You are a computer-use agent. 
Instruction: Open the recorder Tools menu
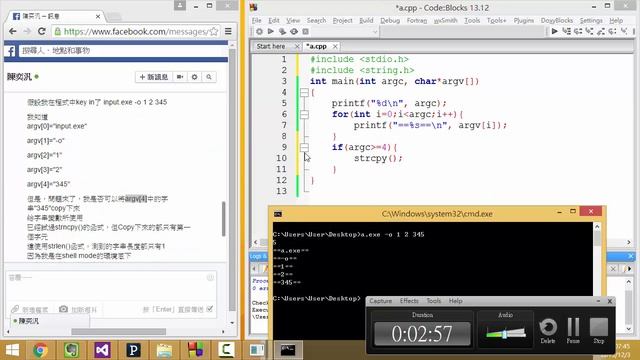pyautogui.click(x=433, y=301)
